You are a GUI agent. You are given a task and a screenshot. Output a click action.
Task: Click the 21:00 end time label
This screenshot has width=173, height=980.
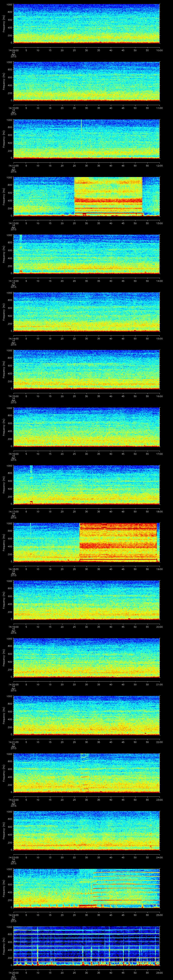click(159, 684)
